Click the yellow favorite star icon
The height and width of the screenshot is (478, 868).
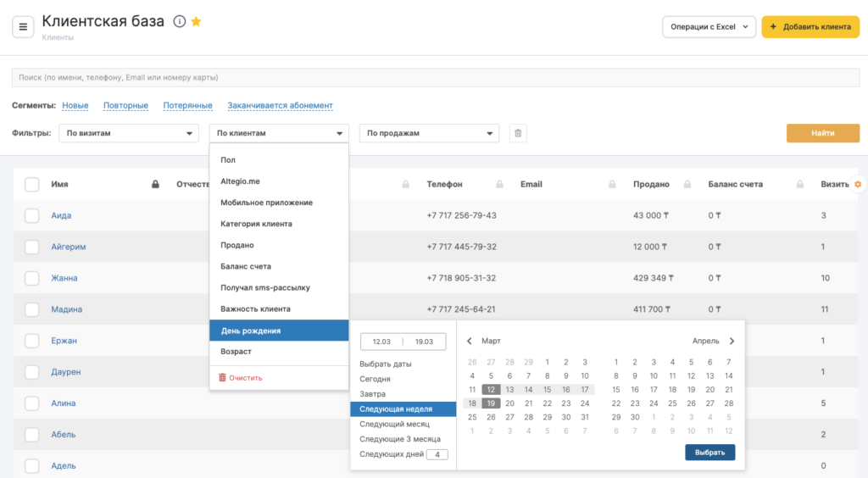pyautogui.click(x=196, y=22)
